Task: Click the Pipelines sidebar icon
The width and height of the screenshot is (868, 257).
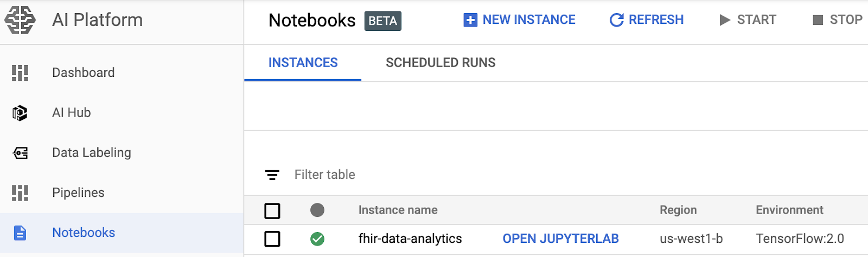Action: tap(20, 192)
